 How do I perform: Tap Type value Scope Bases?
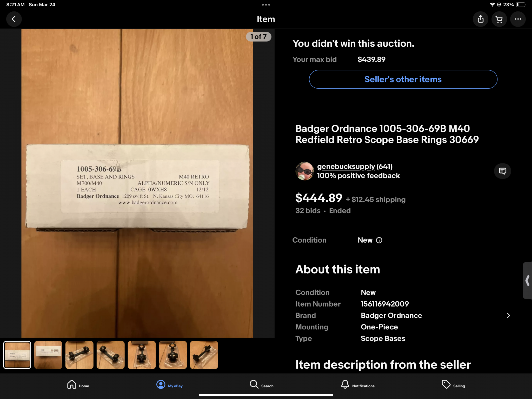coord(383,338)
